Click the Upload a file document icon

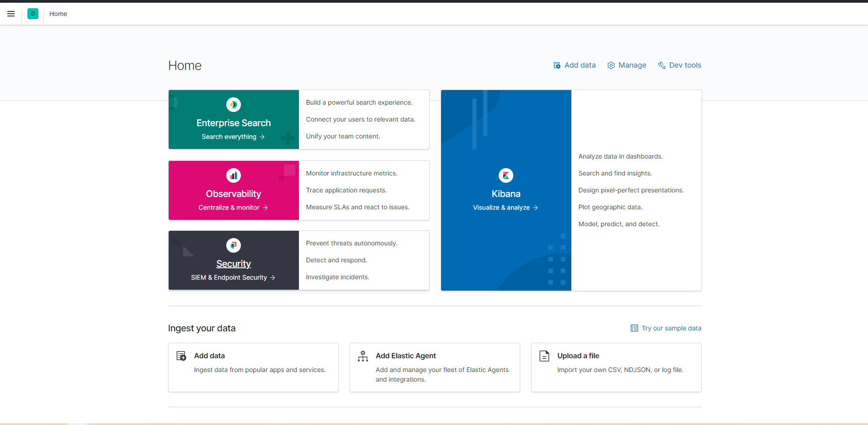tap(544, 356)
